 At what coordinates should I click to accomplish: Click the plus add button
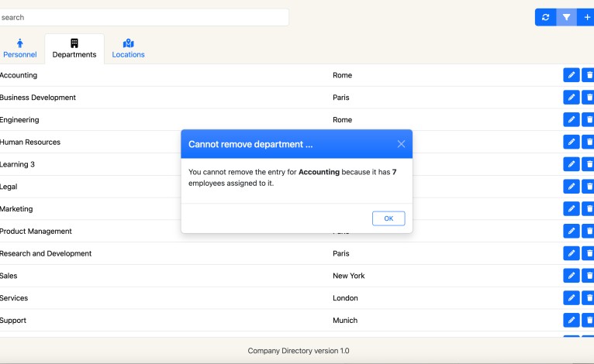(587, 17)
